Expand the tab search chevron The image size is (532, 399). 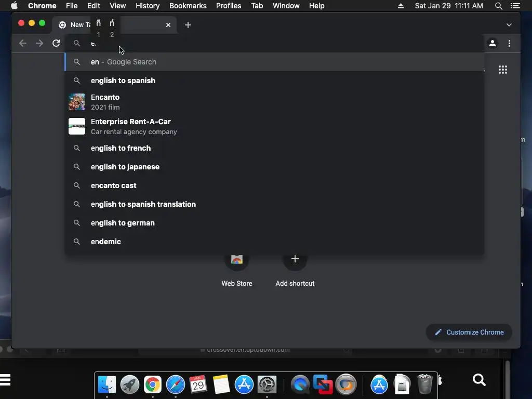coord(509,25)
